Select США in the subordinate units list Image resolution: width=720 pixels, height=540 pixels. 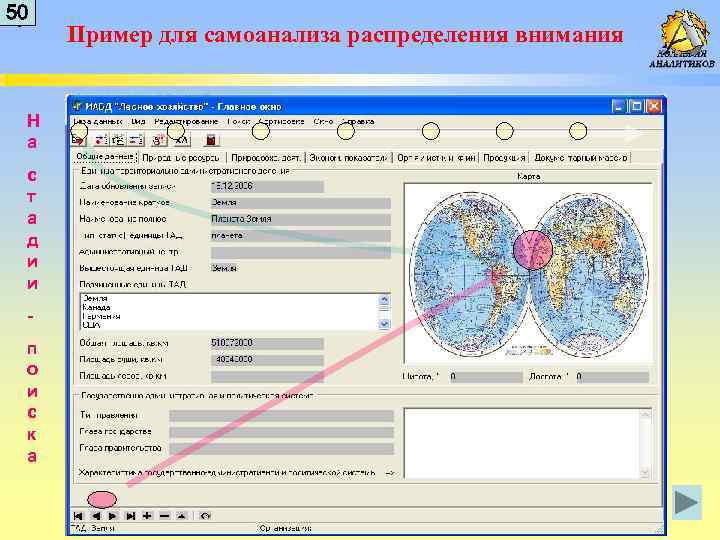click(91, 325)
